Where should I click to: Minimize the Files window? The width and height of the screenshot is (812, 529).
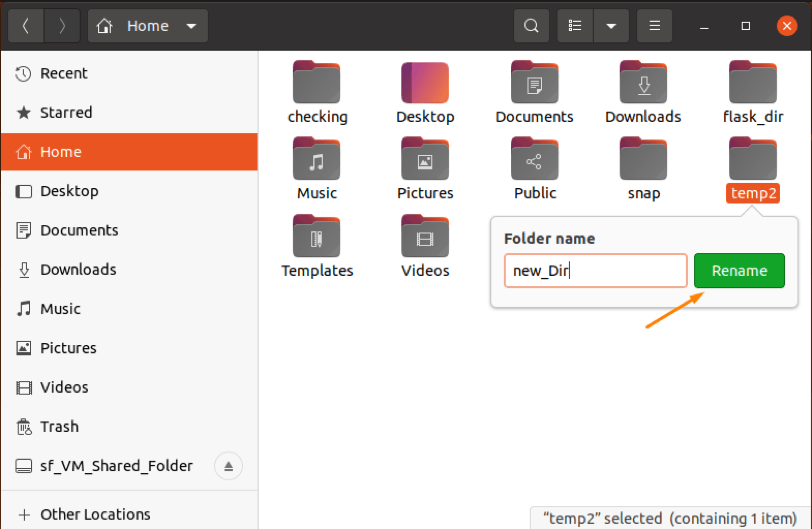tap(704, 26)
